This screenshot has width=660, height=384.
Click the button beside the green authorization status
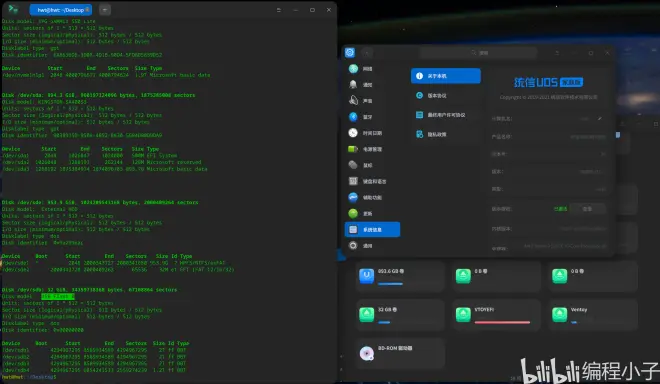588,209
